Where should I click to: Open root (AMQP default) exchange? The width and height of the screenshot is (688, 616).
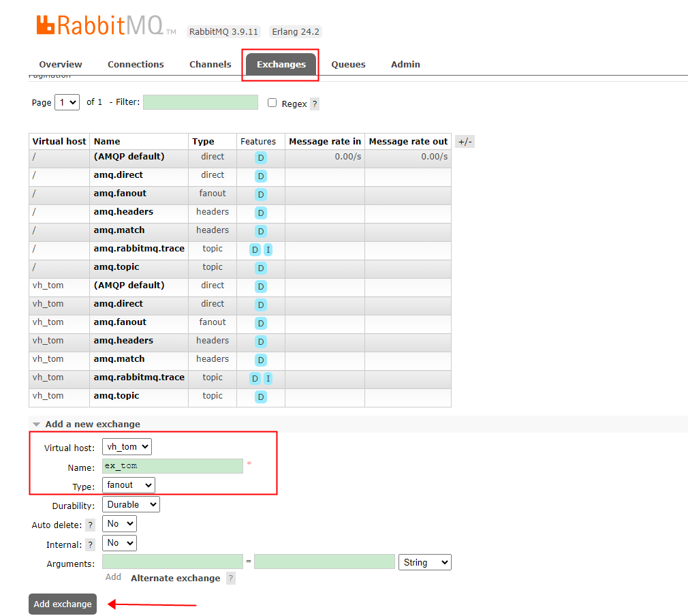coord(129,157)
